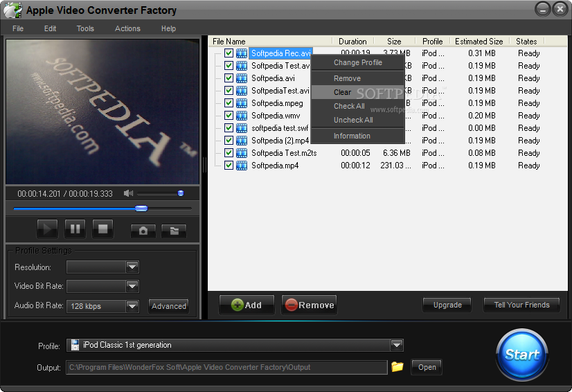Choose Remove in the context menu
This screenshot has width=572, height=392.
point(358,78)
